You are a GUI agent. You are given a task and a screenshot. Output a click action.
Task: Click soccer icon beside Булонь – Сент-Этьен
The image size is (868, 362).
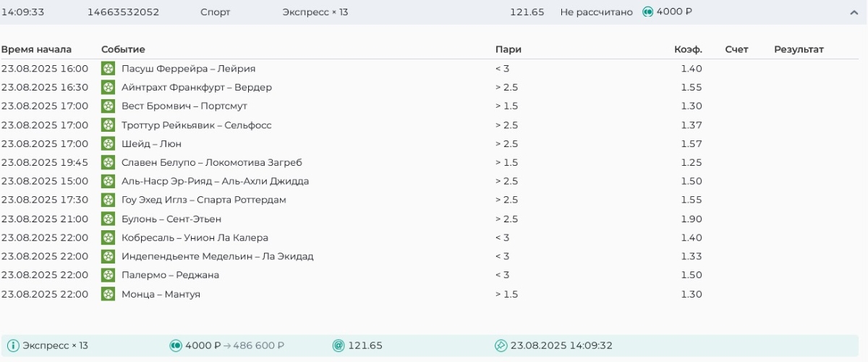click(x=108, y=219)
